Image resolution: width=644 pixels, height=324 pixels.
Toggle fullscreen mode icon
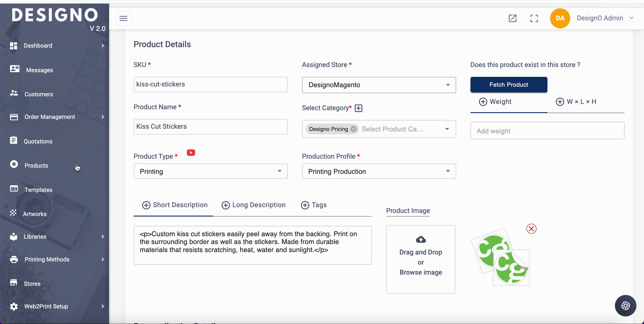click(534, 18)
